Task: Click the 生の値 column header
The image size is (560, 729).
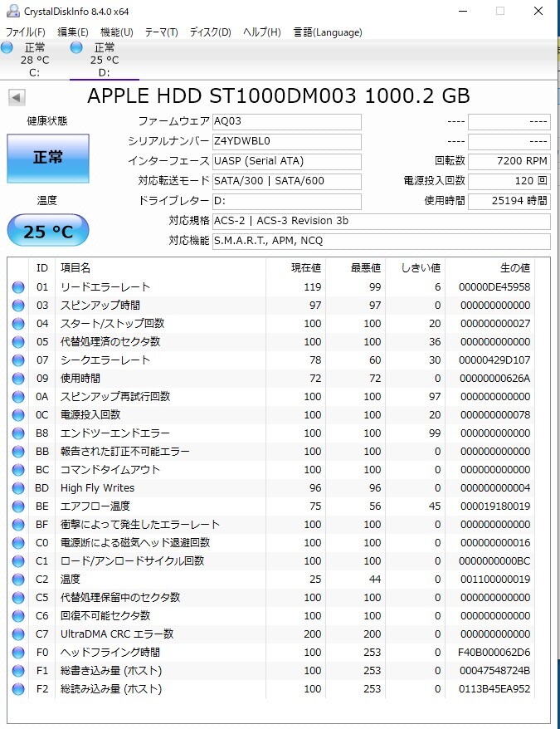Action: click(489, 268)
